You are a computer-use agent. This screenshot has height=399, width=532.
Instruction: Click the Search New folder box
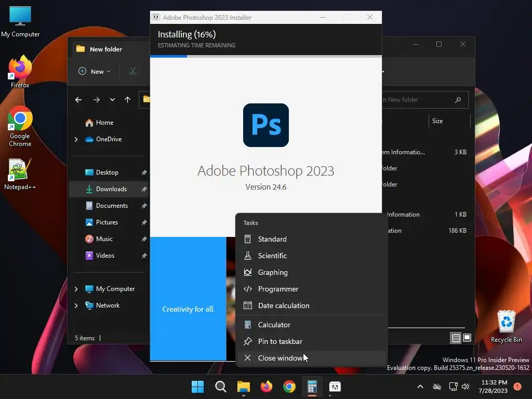[x=425, y=100]
